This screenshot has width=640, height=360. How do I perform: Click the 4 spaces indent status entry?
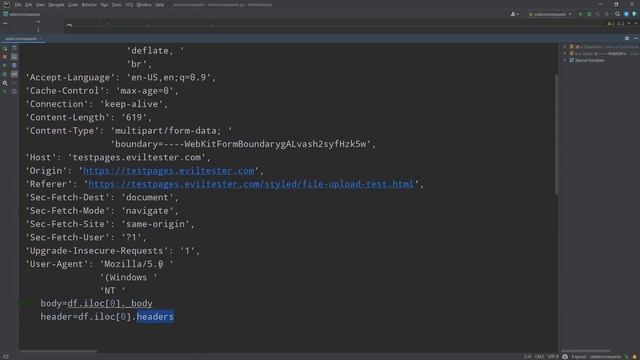(x=578, y=357)
